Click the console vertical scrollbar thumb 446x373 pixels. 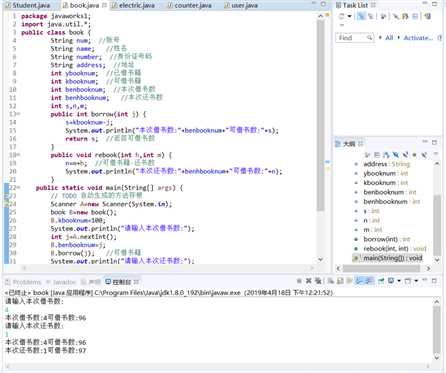click(x=437, y=330)
